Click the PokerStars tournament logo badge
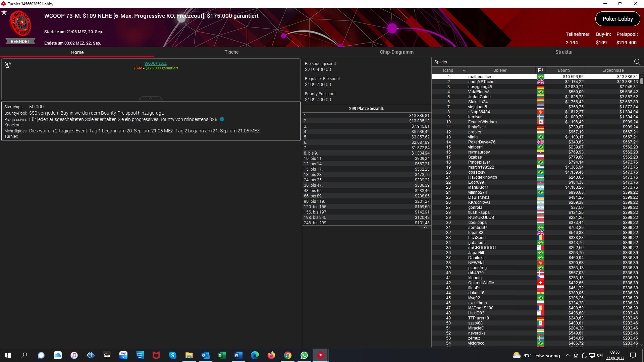The image size is (644, 362). pyautogui.click(x=20, y=23)
